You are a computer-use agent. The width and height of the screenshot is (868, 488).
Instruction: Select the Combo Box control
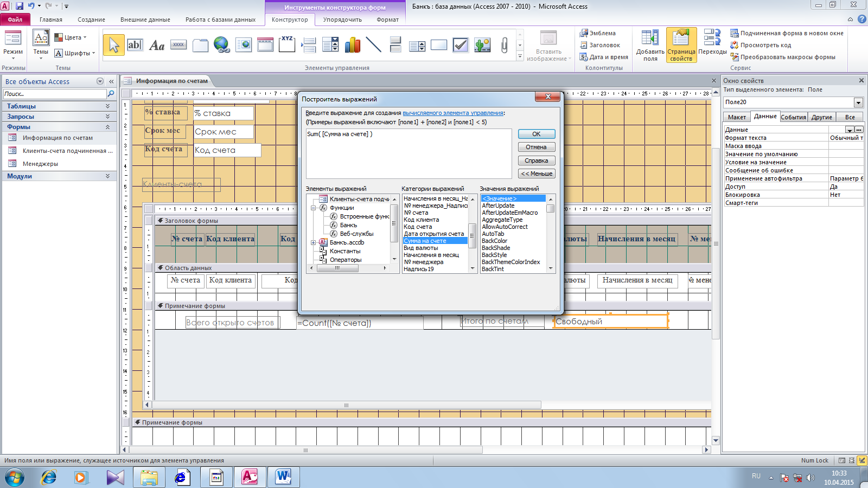click(x=330, y=45)
